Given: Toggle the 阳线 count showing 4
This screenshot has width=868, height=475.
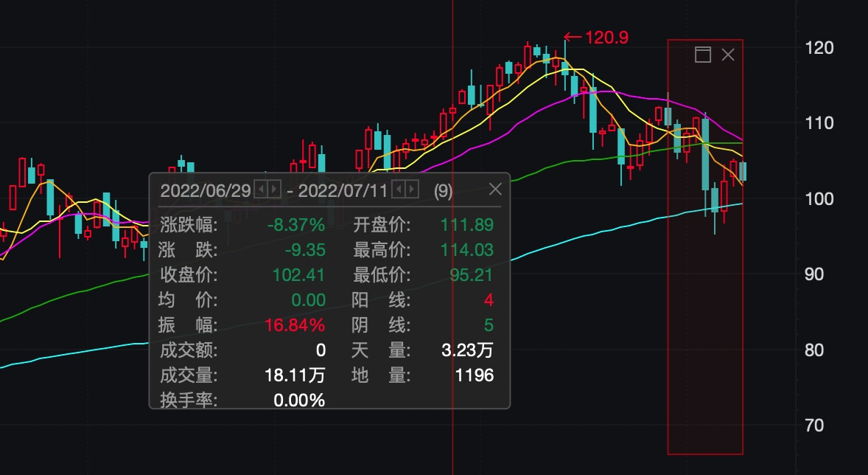Looking at the screenshot, I should (487, 299).
